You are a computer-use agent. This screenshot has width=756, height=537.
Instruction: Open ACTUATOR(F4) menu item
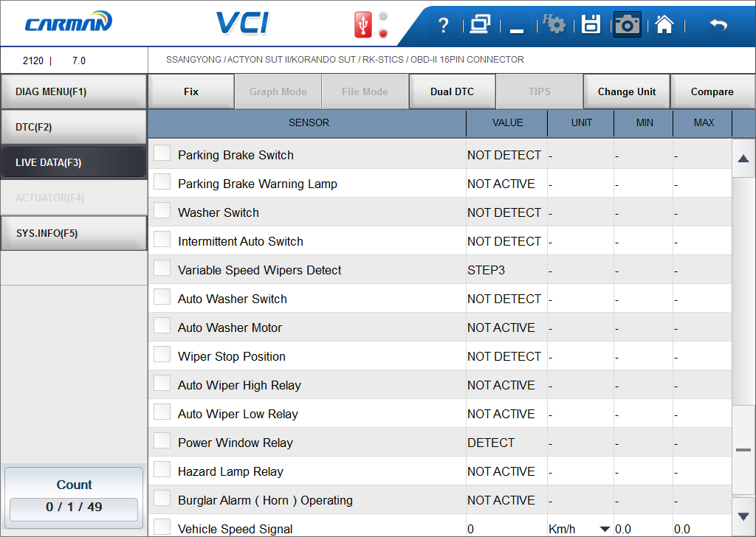tap(73, 198)
